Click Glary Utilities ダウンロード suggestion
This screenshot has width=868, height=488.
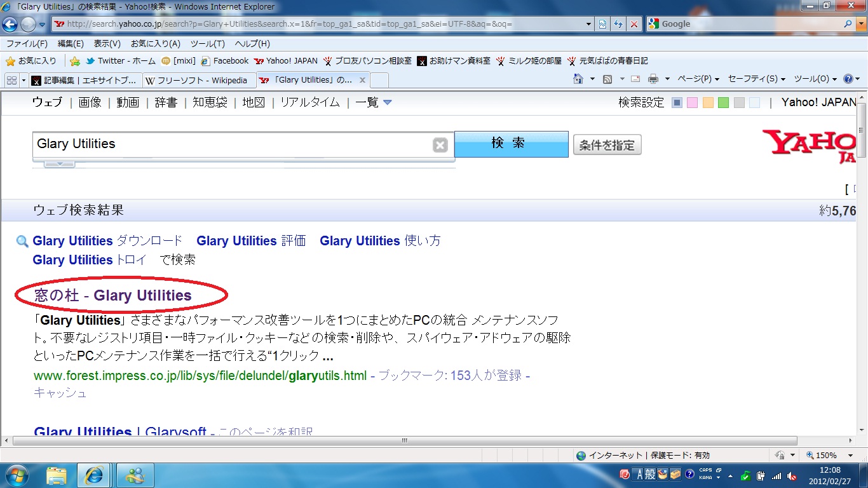coord(107,241)
